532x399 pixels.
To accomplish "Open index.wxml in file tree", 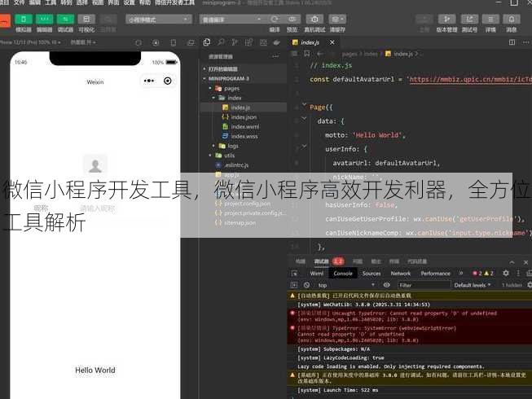I will [x=244, y=126].
